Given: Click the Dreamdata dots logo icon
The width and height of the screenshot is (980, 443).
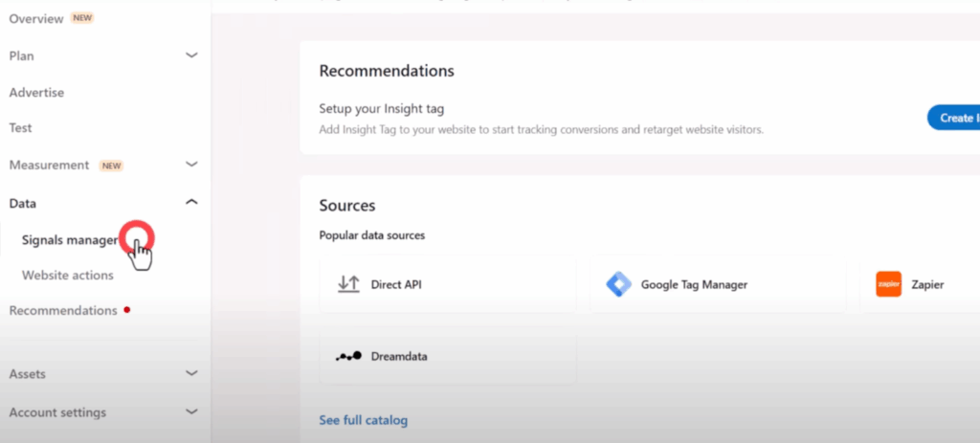Looking at the screenshot, I should click(348, 356).
